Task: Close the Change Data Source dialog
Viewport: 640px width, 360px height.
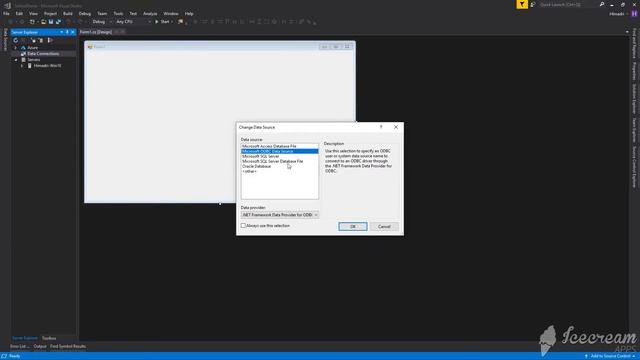Action: click(x=396, y=127)
